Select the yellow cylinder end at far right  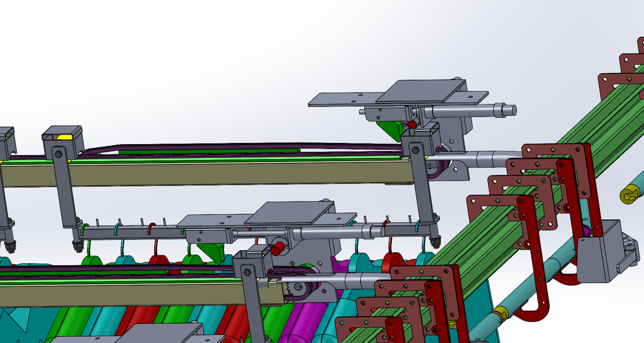629,194
